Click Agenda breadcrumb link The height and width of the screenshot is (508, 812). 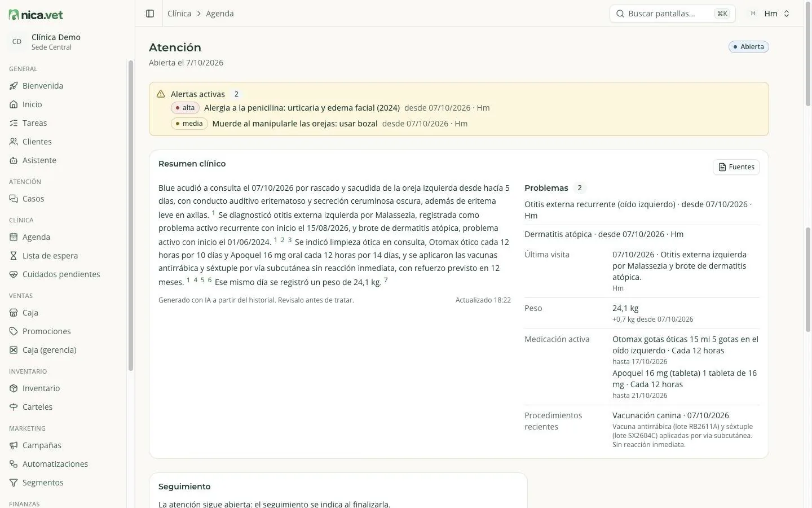pos(220,14)
